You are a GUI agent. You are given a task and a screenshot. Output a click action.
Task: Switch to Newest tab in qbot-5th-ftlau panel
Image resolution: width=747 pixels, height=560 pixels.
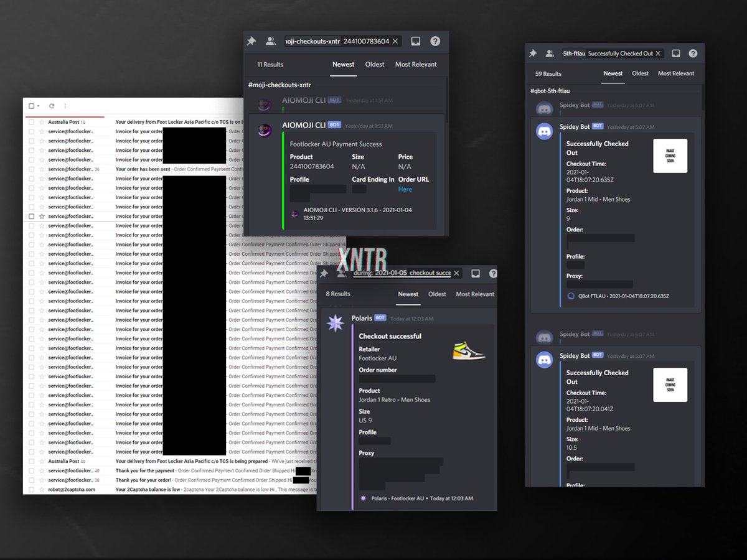613,73
